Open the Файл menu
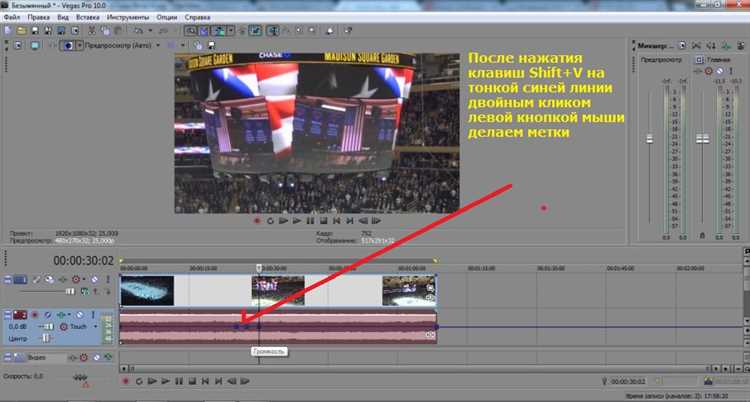This screenshot has width=750, height=402. click(12, 17)
